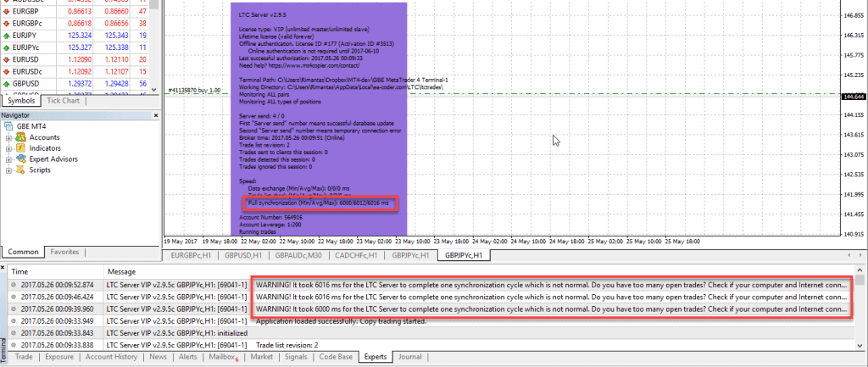
Task: Click the EURUSD down-arrow symbol icon
Action: coord(6,59)
